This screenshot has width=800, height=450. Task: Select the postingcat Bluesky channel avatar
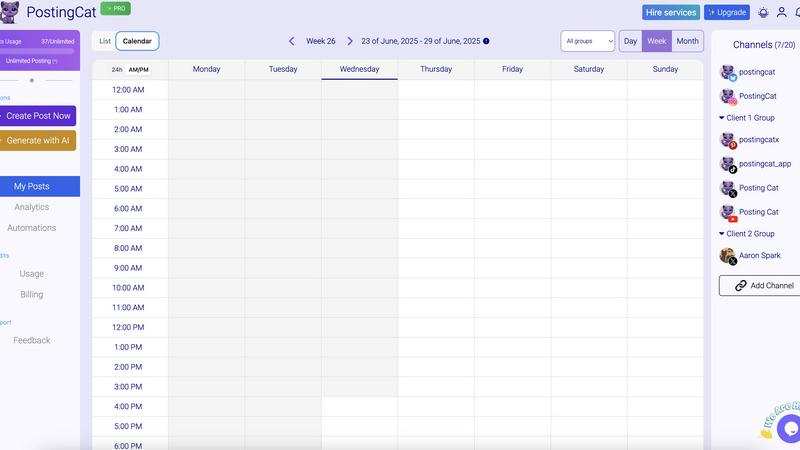728,72
